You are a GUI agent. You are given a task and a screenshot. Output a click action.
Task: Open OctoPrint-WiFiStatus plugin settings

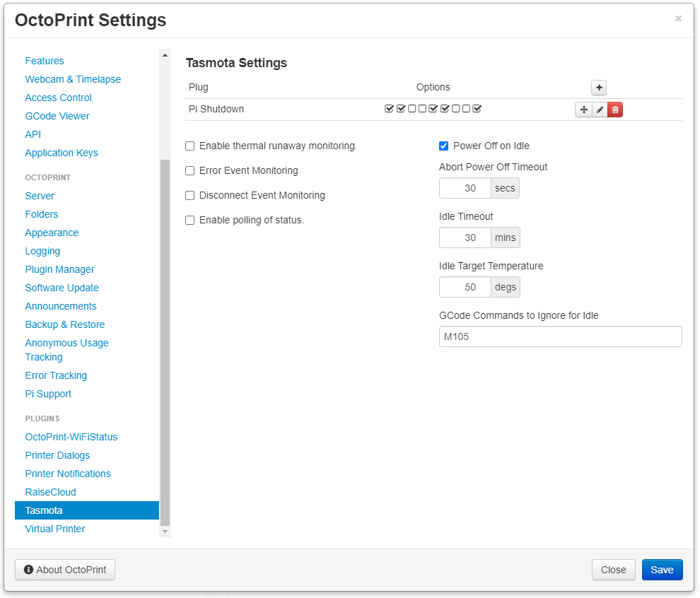[71, 437]
